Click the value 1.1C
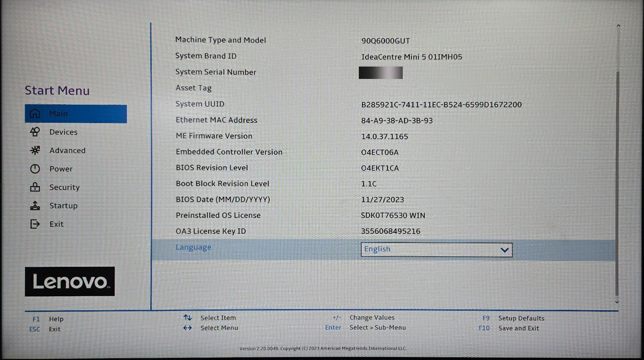 (x=369, y=184)
